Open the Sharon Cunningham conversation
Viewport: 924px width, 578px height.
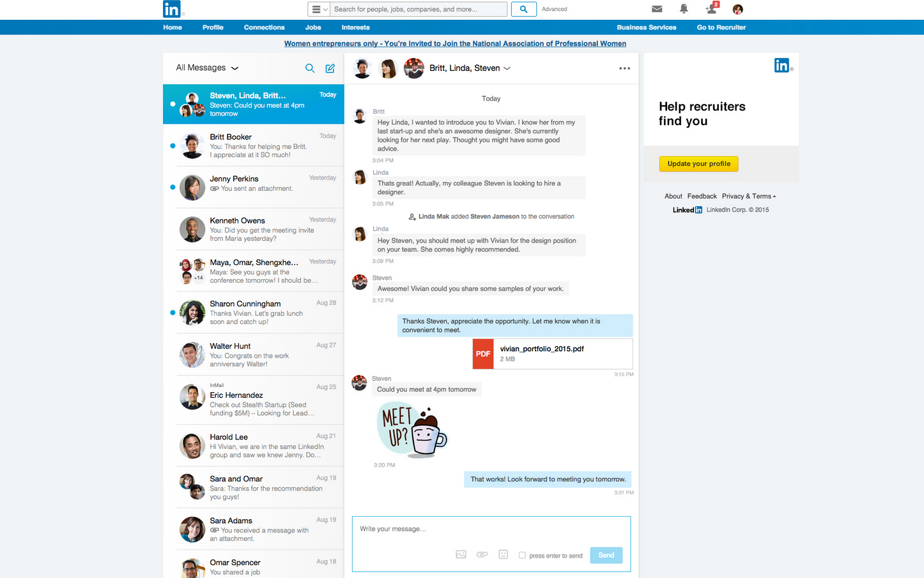click(x=254, y=313)
